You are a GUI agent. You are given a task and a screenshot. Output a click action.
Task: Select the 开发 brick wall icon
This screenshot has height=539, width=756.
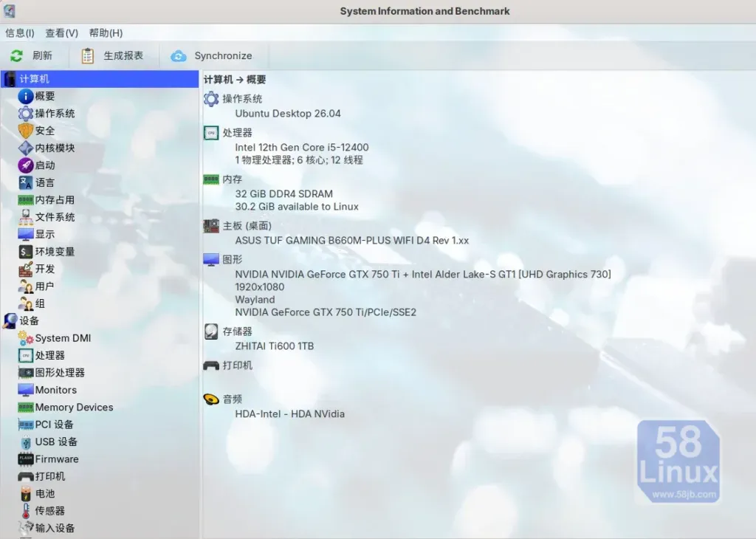[x=26, y=269]
